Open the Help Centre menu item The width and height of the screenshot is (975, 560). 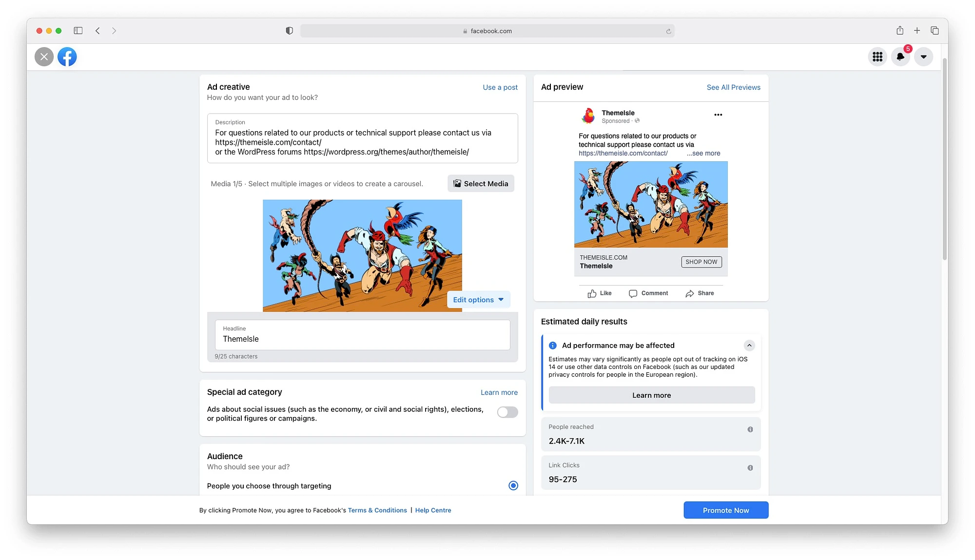coord(432,510)
